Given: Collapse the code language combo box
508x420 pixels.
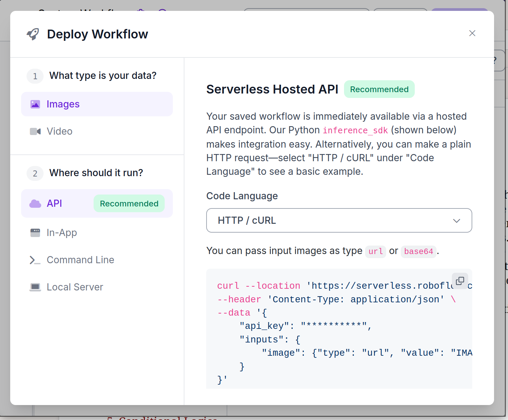Looking at the screenshot, I should (x=339, y=220).
